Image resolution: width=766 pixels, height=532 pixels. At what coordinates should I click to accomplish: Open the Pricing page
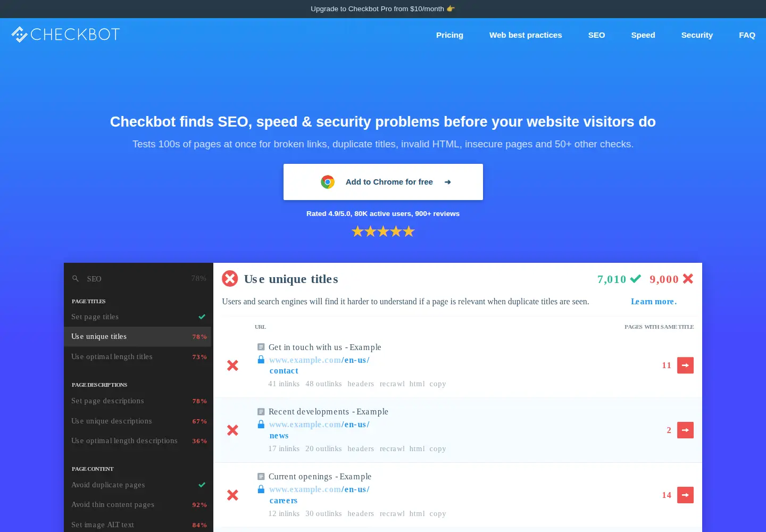click(449, 35)
